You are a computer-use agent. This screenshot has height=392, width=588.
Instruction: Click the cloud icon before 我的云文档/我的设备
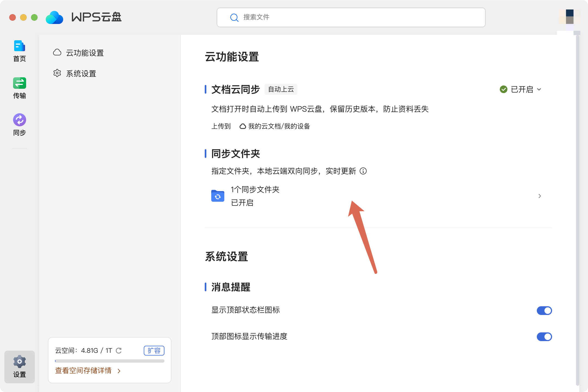[x=243, y=126]
